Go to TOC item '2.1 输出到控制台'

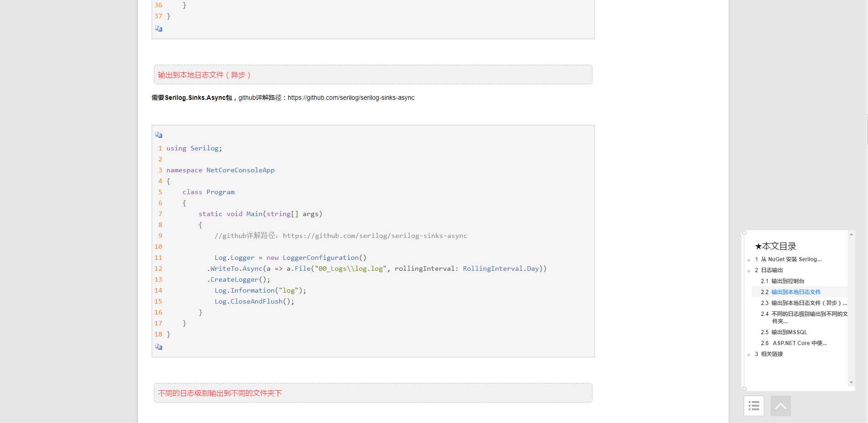click(782, 281)
